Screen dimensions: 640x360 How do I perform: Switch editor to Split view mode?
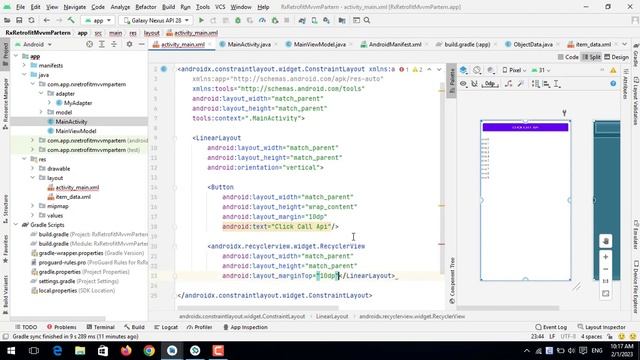pyautogui.click(x=591, y=57)
